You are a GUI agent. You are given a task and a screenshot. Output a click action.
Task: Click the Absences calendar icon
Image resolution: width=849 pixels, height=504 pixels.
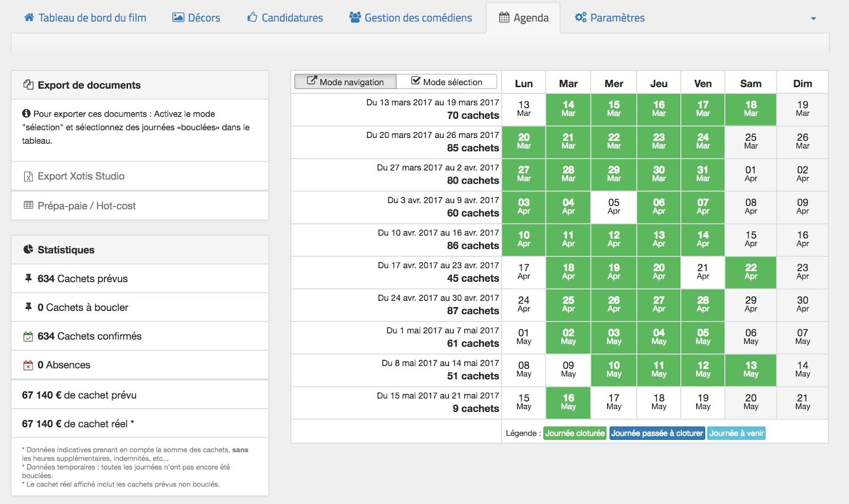28,365
